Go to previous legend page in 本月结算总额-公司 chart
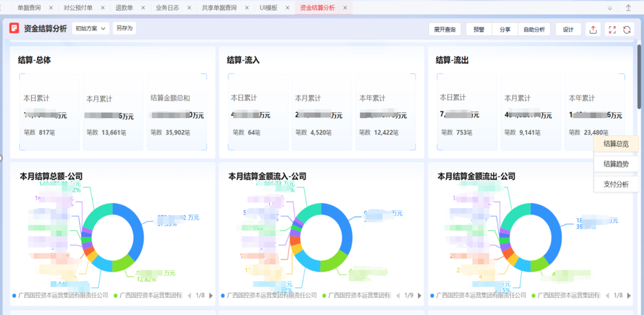 click(190, 295)
